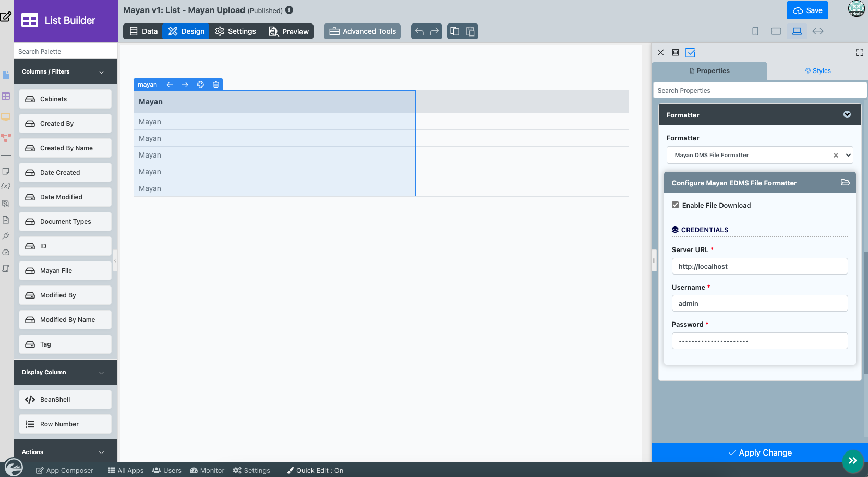Screen dimensions: 868x477
Task: Open App Composer link
Action: pos(65,470)
